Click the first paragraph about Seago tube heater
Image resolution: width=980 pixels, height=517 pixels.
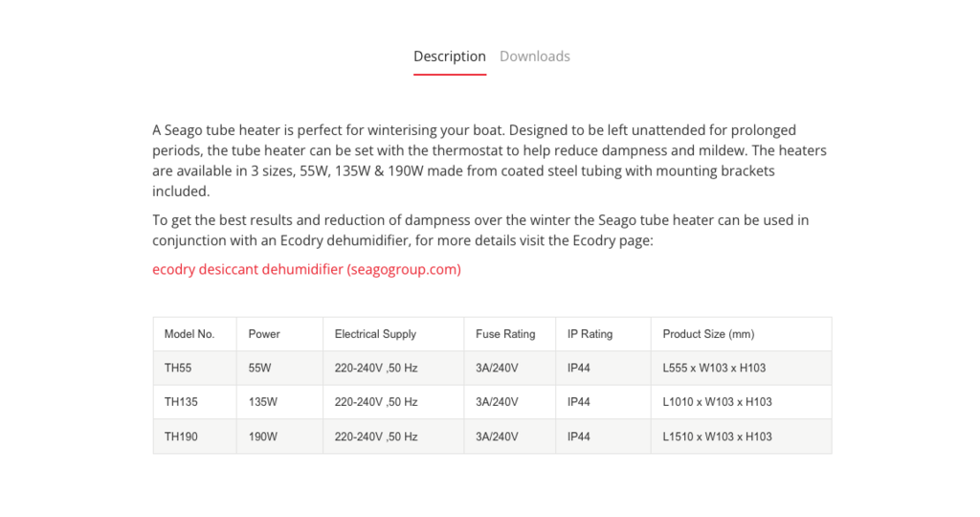click(x=489, y=161)
